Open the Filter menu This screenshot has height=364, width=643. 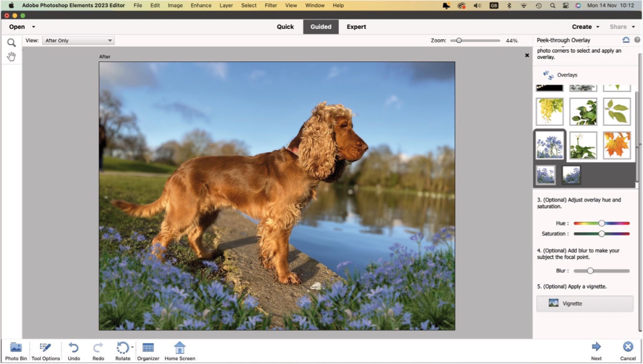pos(271,5)
